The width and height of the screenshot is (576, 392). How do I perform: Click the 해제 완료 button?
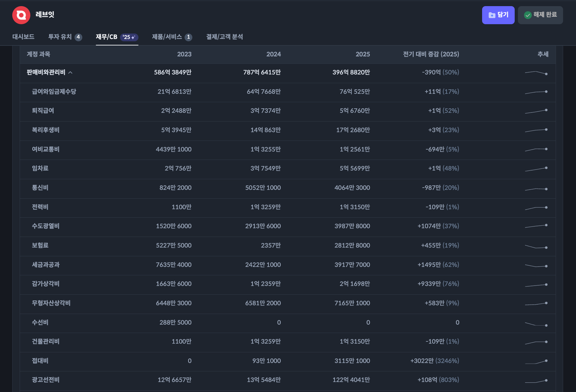click(540, 15)
